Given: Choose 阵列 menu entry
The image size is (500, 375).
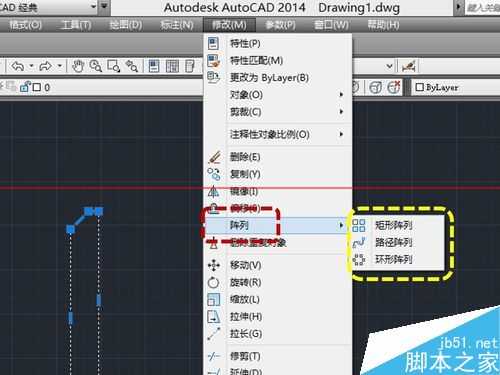Looking at the screenshot, I should (276, 225).
